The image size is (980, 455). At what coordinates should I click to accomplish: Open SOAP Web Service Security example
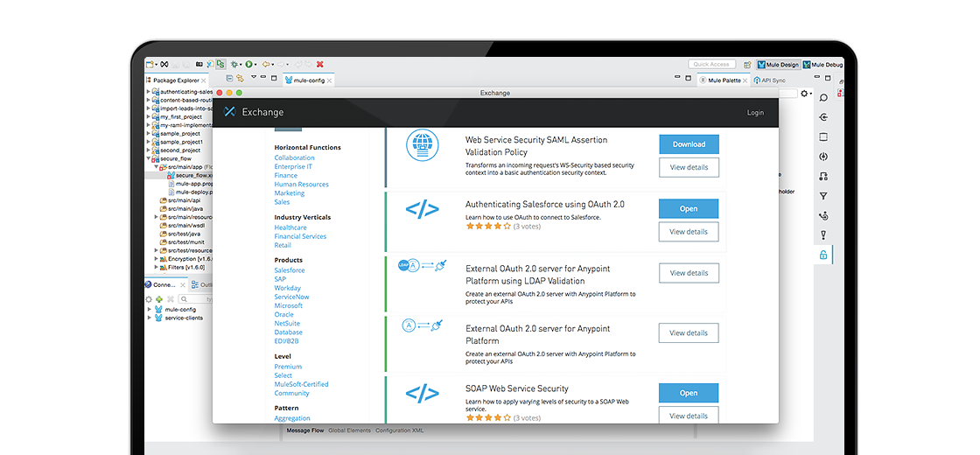click(x=689, y=393)
